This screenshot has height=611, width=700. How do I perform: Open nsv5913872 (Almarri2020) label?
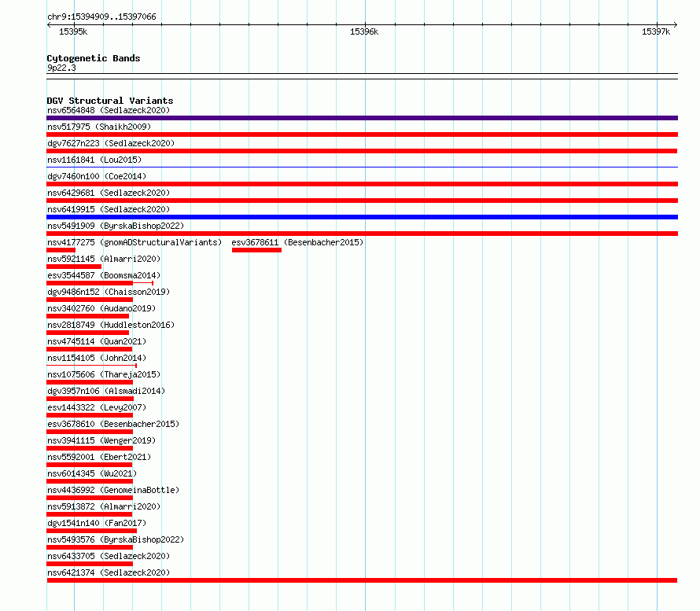(x=104, y=506)
